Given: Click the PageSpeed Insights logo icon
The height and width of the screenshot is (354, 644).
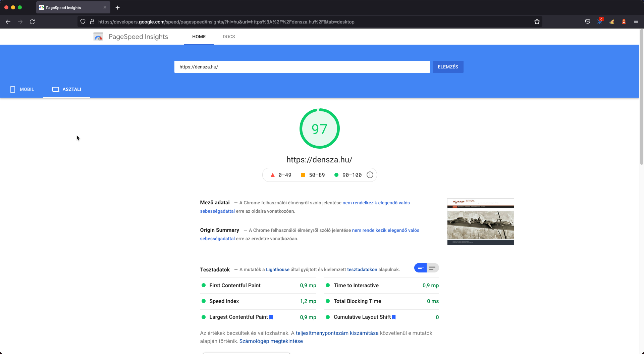Looking at the screenshot, I should click(98, 37).
